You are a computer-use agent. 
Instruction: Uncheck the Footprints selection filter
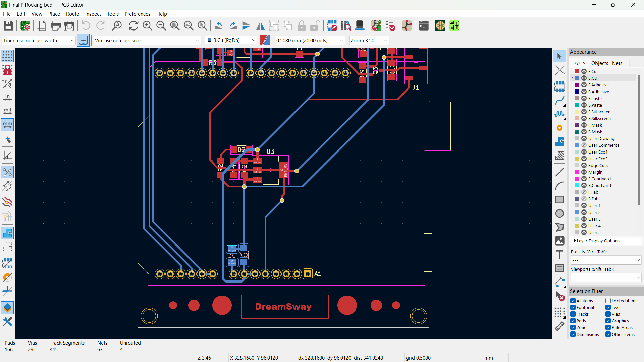[x=573, y=308]
